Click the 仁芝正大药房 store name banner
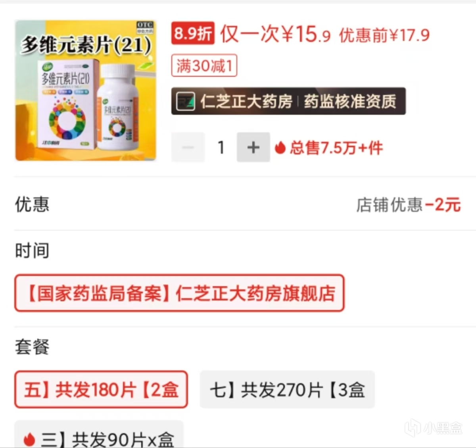This screenshot has width=476, height=448. point(288,101)
